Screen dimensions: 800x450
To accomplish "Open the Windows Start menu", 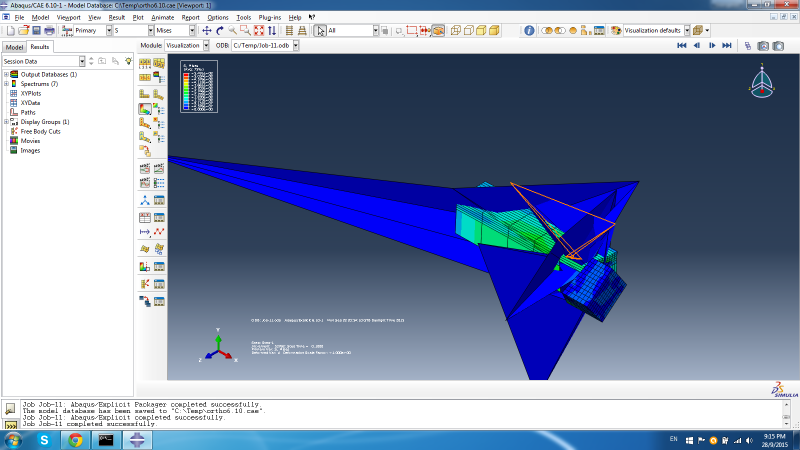I will (x=13, y=440).
